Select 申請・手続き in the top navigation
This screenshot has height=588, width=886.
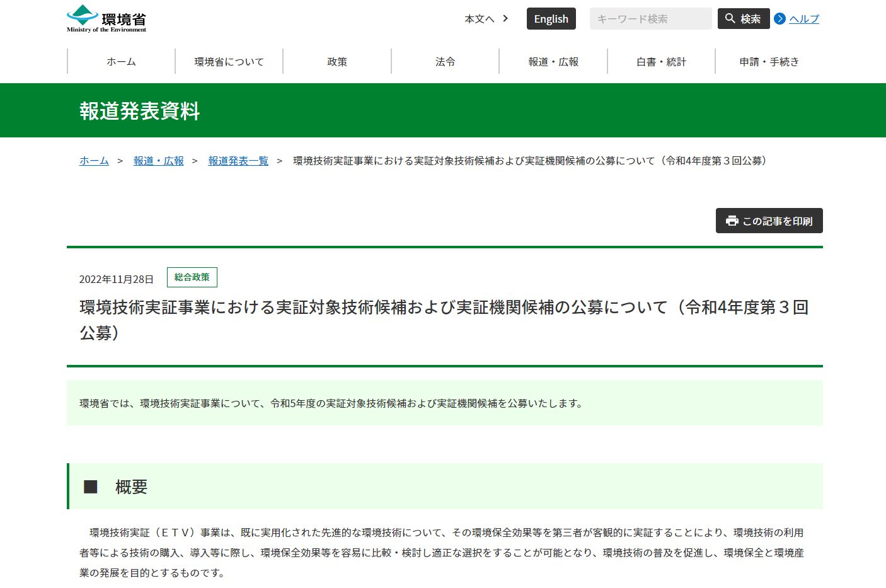tap(769, 61)
